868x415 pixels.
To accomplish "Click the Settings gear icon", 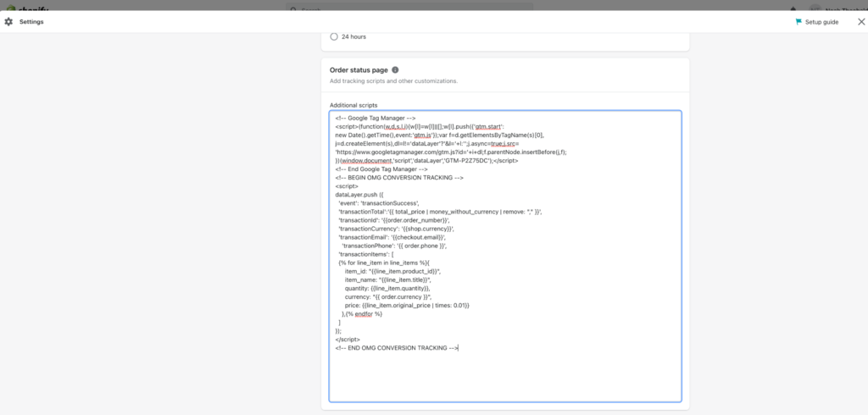I will click(8, 21).
